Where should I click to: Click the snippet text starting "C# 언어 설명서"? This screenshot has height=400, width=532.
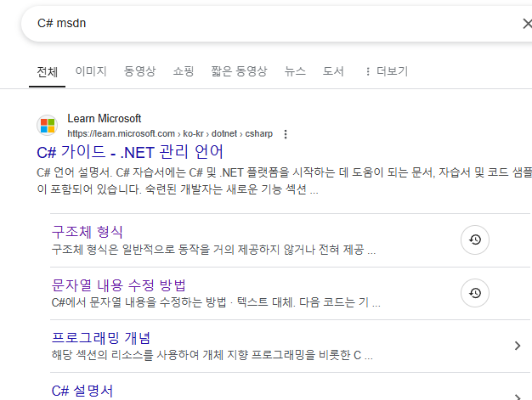point(285,181)
